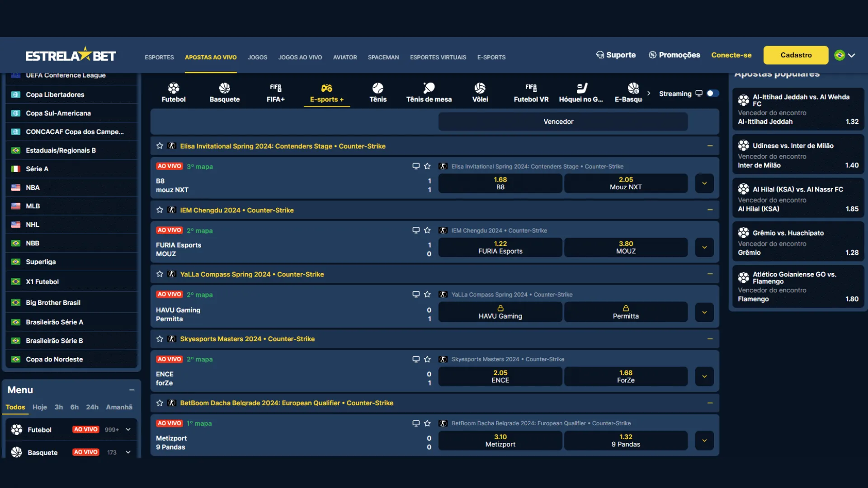Select the Vencedor market header
Viewport: 868px width, 488px height.
[563, 122]
